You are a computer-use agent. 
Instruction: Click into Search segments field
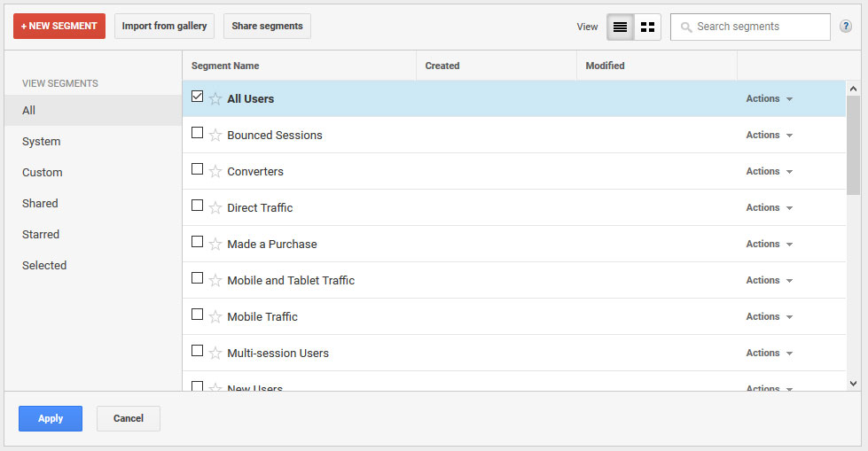tap(750, 27)
